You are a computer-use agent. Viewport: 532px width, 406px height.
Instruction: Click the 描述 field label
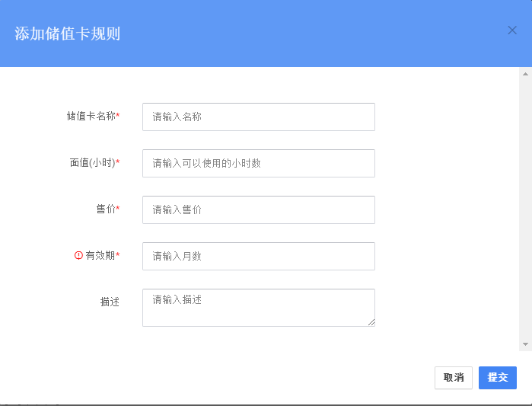click(x=110, y=302)
